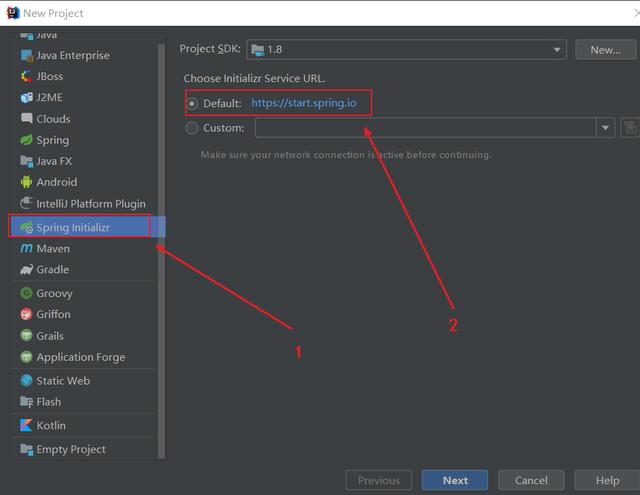Click the Grails icon
Image resolution: width=640 pixels, height=495 pixels.
27,336
